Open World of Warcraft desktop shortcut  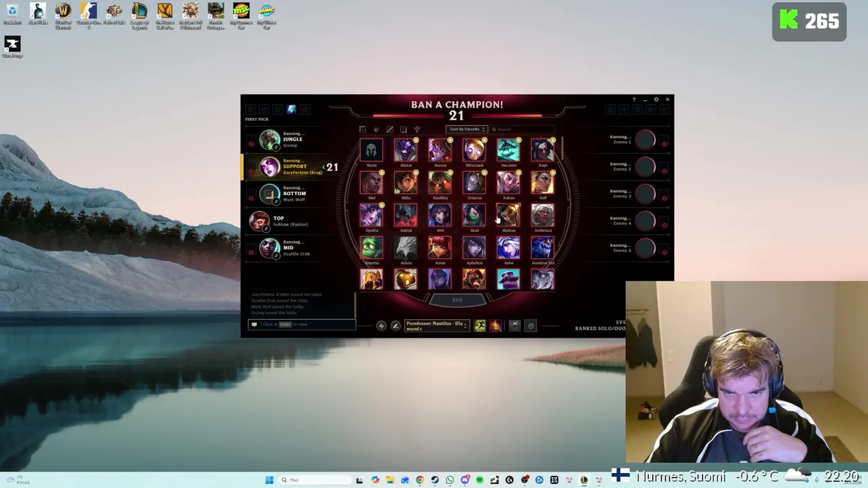[63, 16]
